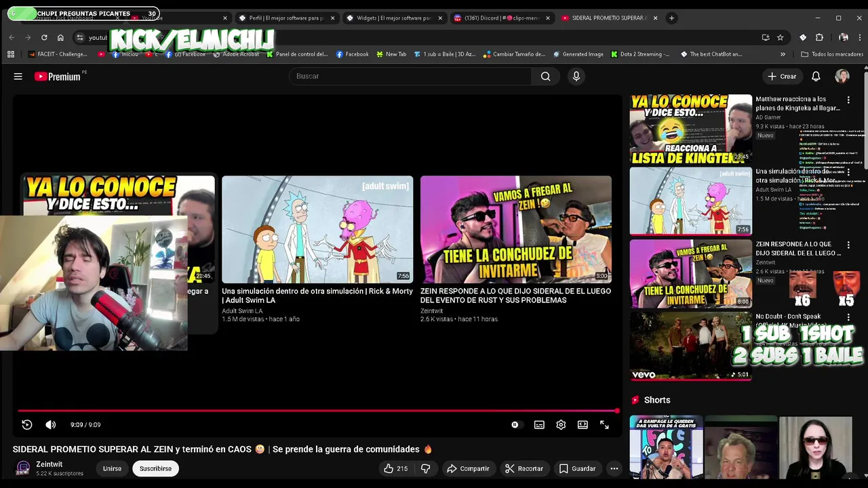
Task: Enter fullscreen in the video player
Action: (604, 425)
